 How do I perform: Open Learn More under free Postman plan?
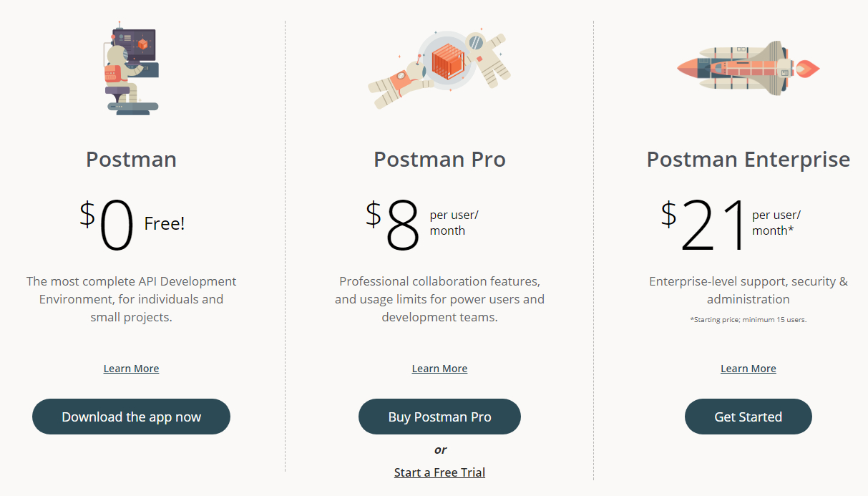(x=131, y=369)
